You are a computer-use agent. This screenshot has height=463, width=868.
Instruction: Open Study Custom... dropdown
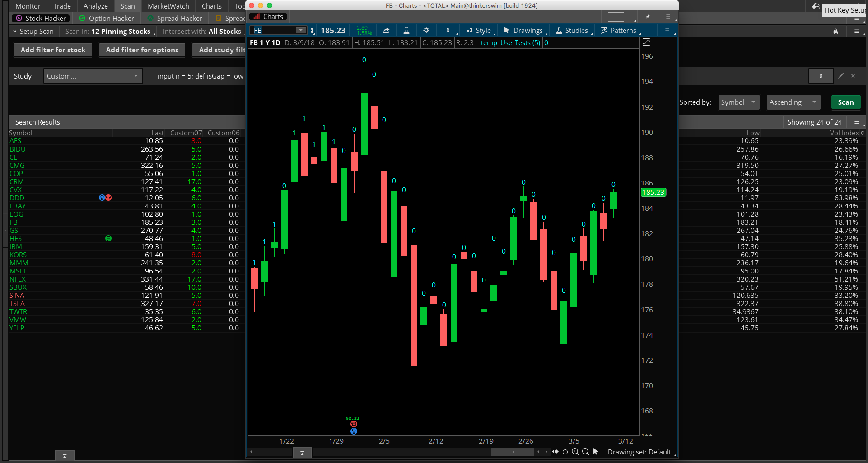point(93,76)
